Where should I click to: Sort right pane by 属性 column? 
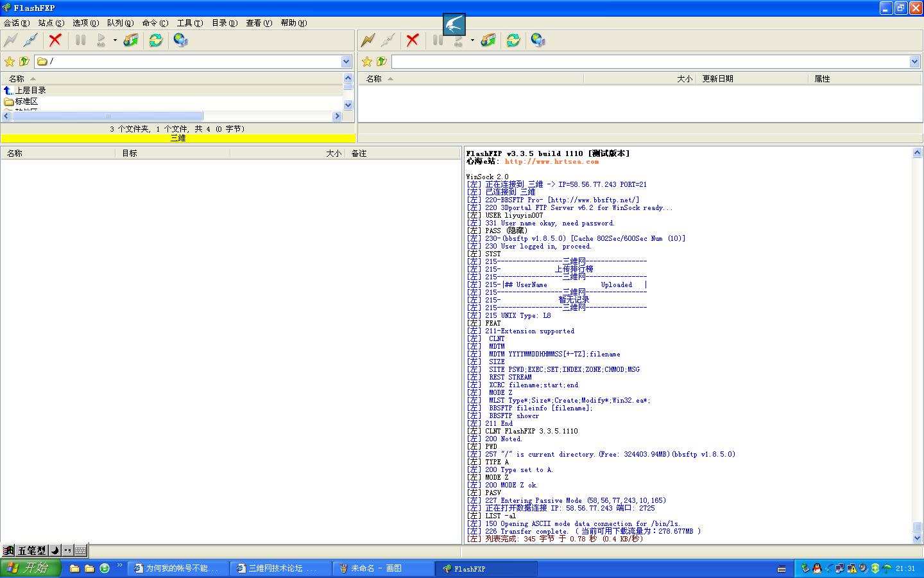tap(865, 78)
